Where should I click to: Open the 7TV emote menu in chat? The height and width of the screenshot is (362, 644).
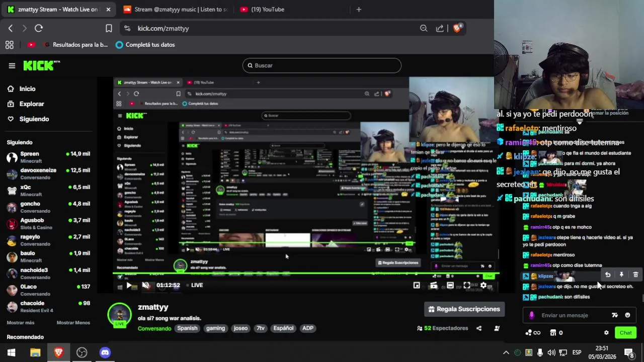(x=614, y=315)
